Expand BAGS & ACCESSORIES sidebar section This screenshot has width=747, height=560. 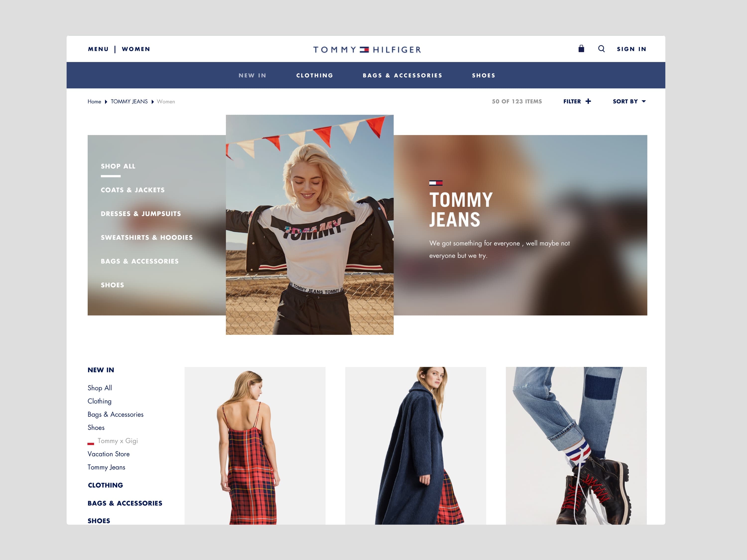pyautogui.click(x=125, y=503)
